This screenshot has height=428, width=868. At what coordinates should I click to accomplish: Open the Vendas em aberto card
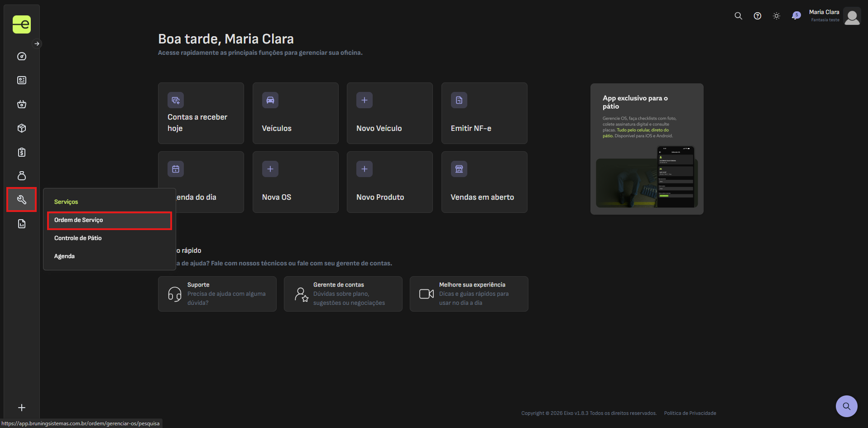tap(484, 182)
